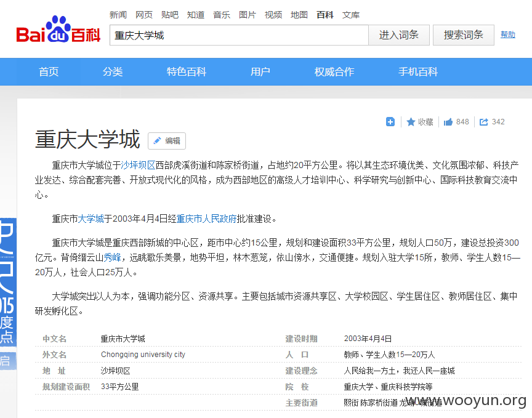Click the Chongqing university city value

pyautogui.click(x=143, y=355)
